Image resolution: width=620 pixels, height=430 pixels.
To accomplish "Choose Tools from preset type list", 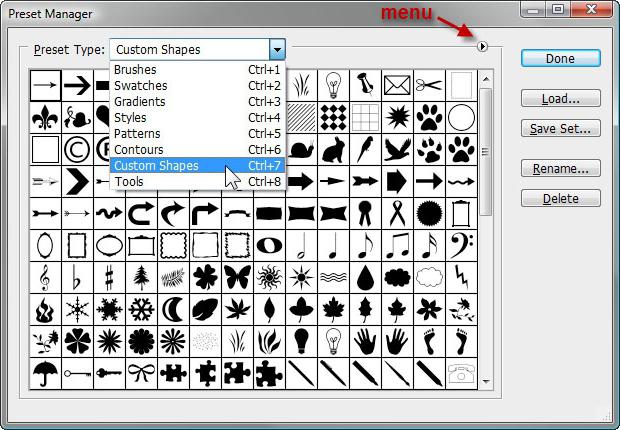I will coord(197,182).
